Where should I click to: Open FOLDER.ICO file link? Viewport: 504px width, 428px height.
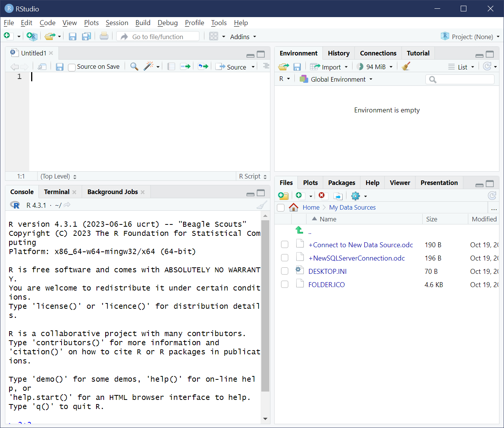327,284
